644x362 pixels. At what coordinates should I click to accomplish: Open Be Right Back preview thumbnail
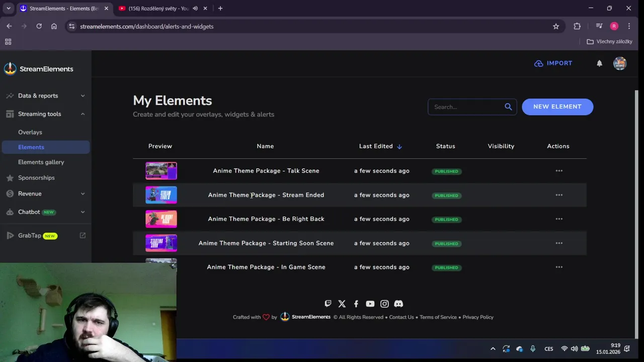(x=161, y=219)
